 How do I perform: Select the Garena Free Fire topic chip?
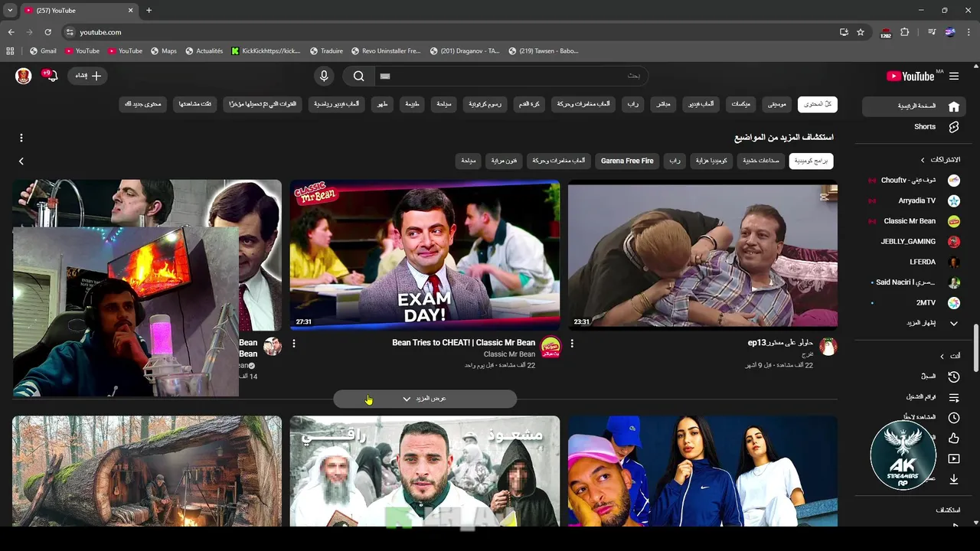click(x=627, y=161)
